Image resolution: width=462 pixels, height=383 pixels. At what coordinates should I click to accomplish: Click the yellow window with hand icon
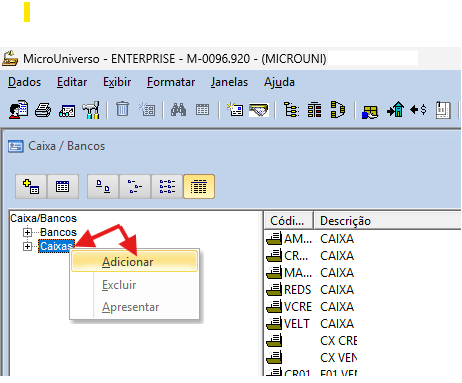[370, 112]
